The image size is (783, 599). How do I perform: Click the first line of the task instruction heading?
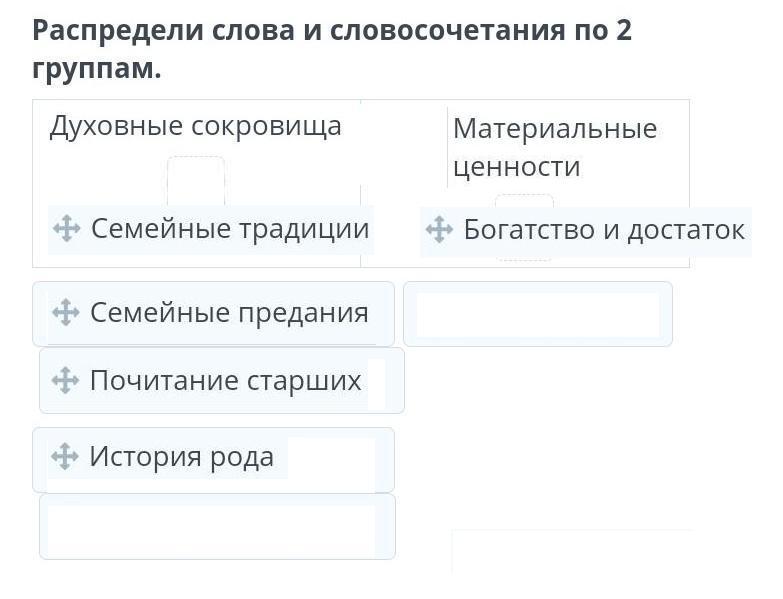pyautogui.click(x=332, y=30)
